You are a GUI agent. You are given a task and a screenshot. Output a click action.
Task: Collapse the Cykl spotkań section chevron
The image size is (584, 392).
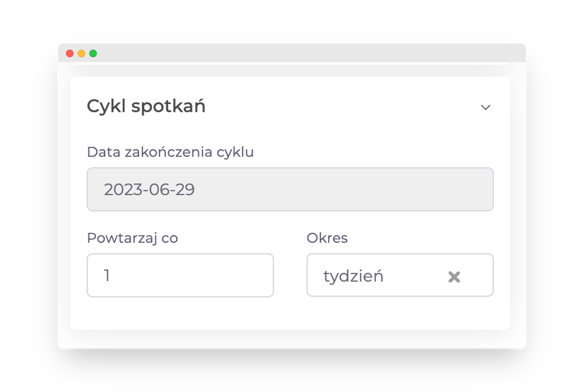point(486,107)
